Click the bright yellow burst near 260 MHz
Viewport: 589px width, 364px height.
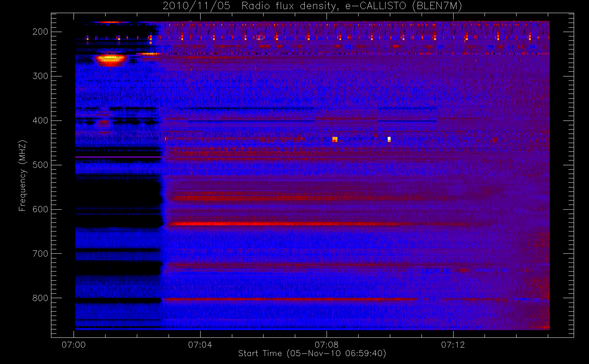click(111, 60)
